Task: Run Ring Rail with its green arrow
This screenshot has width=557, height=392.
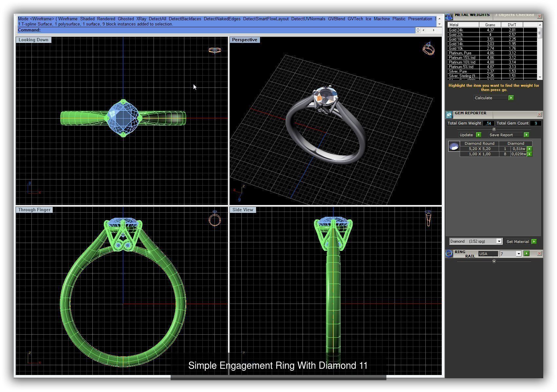Action: [527, 253]
